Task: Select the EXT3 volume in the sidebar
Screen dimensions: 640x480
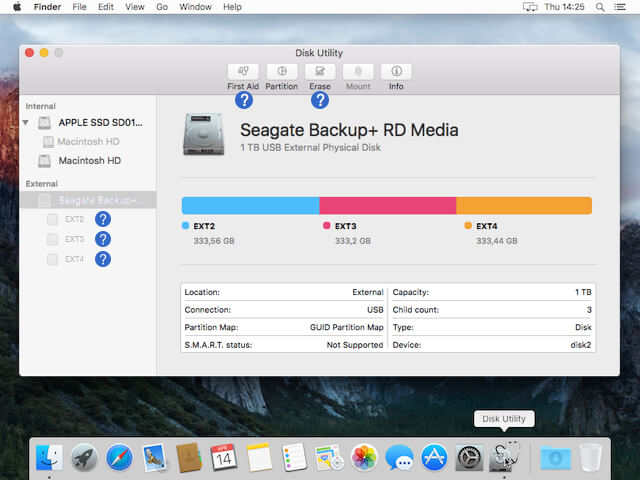Action: [74, 239]
